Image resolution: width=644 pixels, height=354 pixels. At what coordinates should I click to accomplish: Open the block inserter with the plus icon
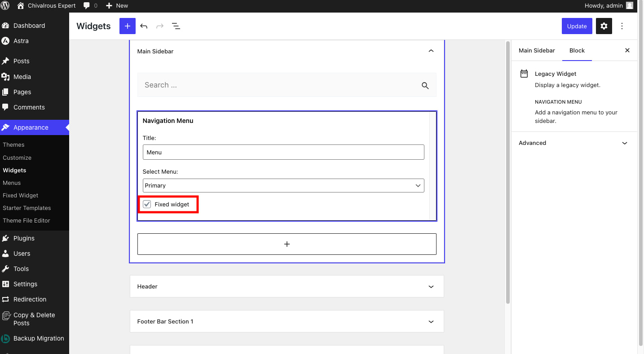[x=127, y=26]
